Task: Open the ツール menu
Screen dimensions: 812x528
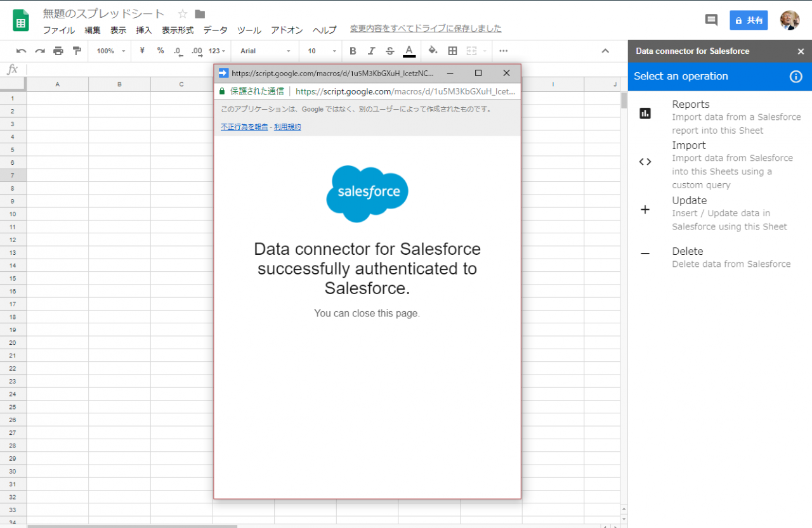Action: [x=249, y=30]
